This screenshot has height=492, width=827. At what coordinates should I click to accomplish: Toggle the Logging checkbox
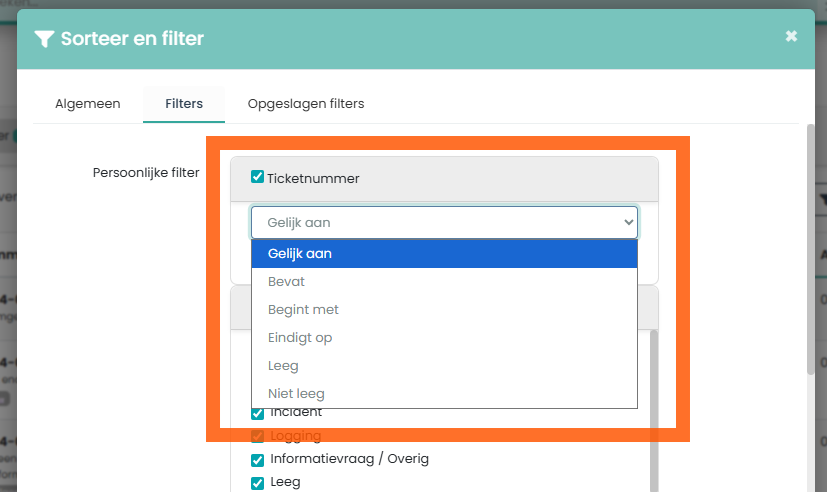click(257, 436)
